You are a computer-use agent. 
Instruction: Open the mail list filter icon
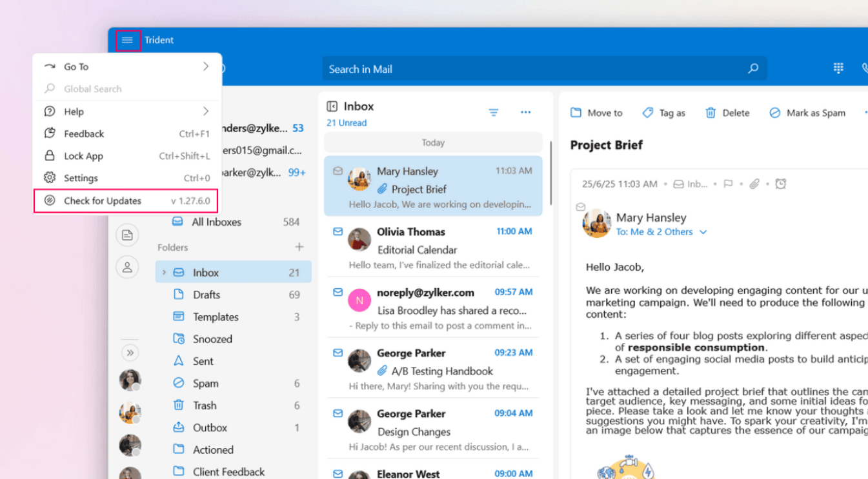point(494,113)
